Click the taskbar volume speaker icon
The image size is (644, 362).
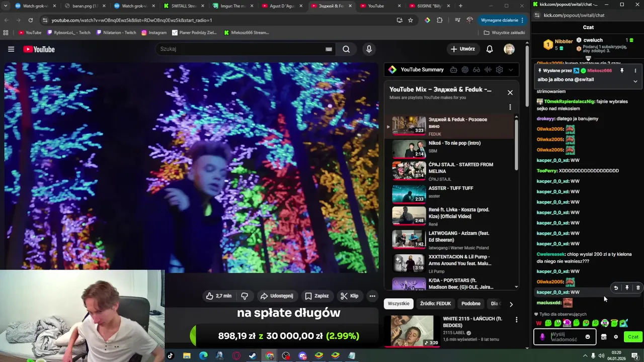601,356
